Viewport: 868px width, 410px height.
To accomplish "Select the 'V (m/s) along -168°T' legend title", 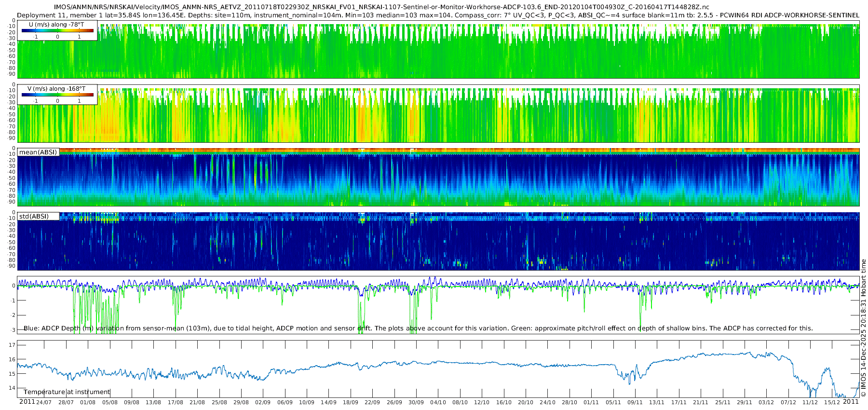I will (56, 89).
